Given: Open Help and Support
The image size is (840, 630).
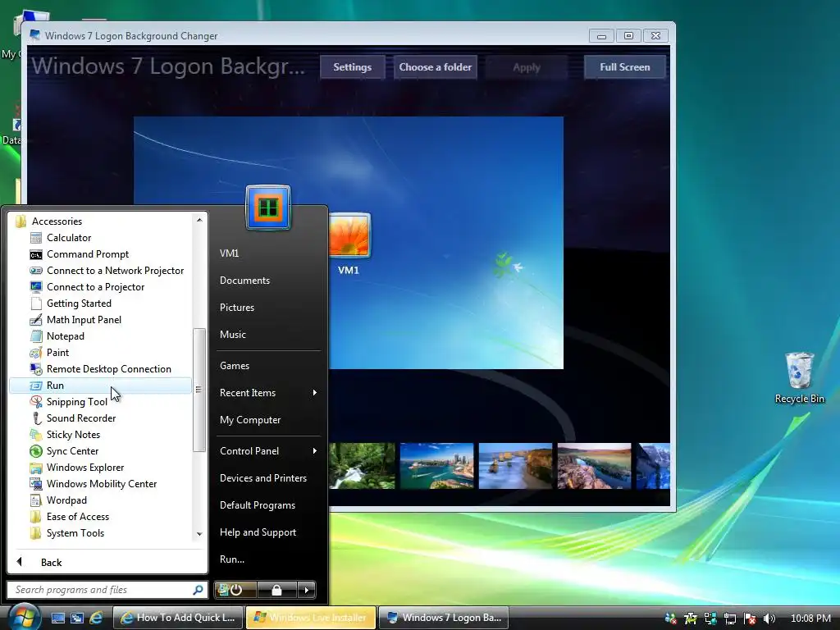Looking at the screenshot, I should [258, 532].
